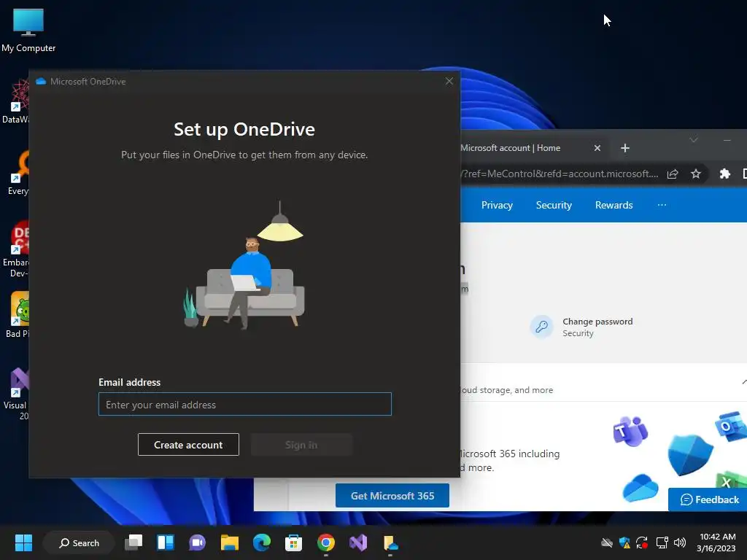Open the Embarcadero Dev-C++ desktop shortcut
This screenshot has height=560, width=747.
(17, 249)
